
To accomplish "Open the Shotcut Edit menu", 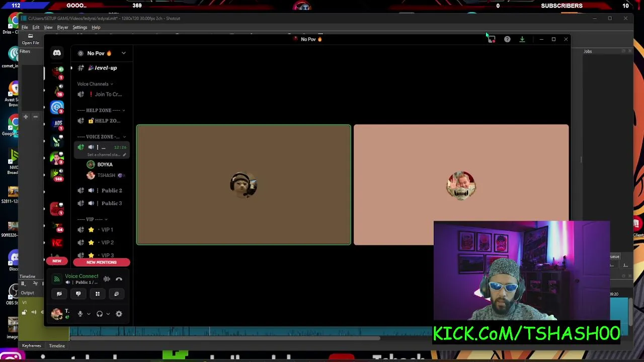I will 36,27.
